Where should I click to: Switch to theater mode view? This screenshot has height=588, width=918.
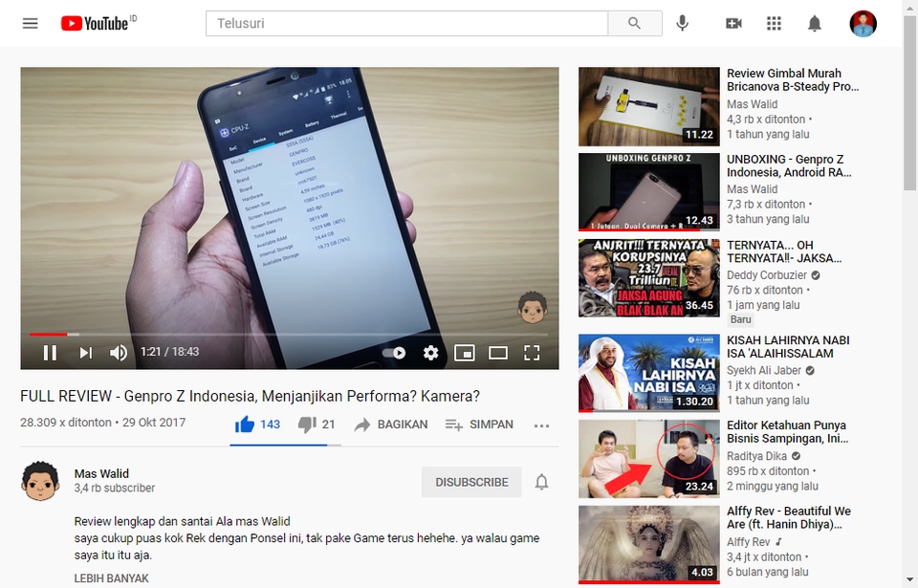pyautogui.click(x=498, y=353)
